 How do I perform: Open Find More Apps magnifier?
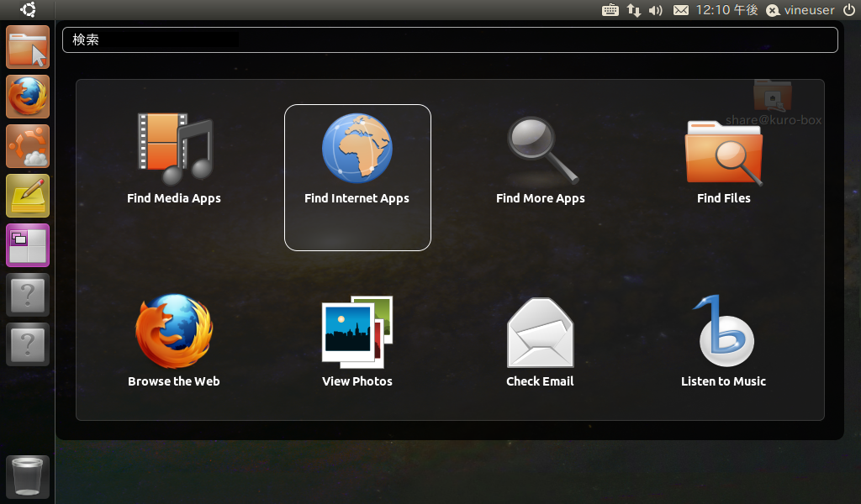(541, 150)
